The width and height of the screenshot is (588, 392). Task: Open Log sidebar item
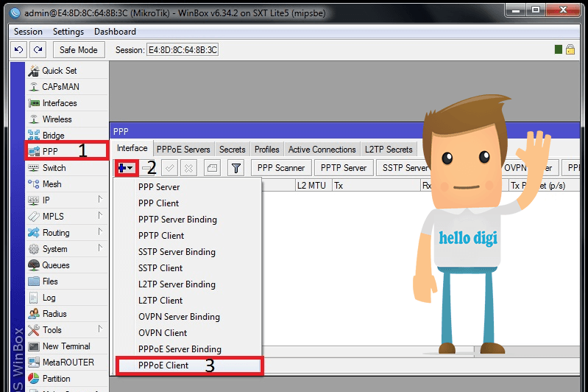67,298
